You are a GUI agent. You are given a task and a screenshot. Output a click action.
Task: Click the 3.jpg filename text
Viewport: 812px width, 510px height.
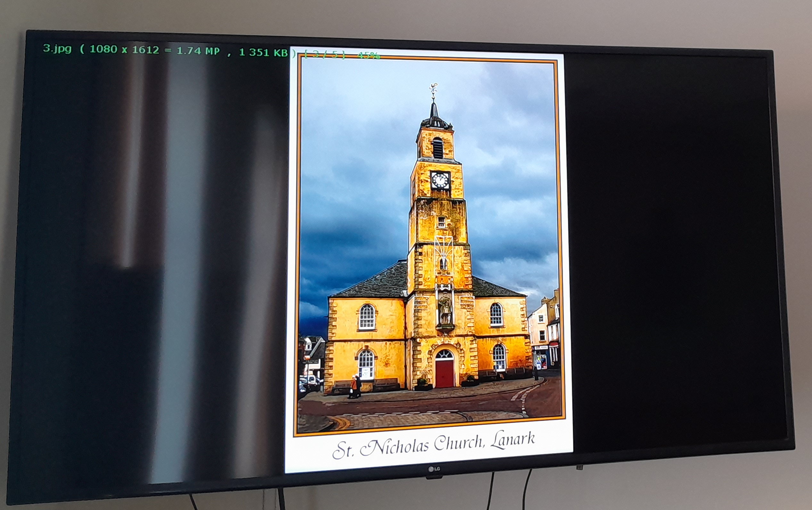(x=57, y=49)
